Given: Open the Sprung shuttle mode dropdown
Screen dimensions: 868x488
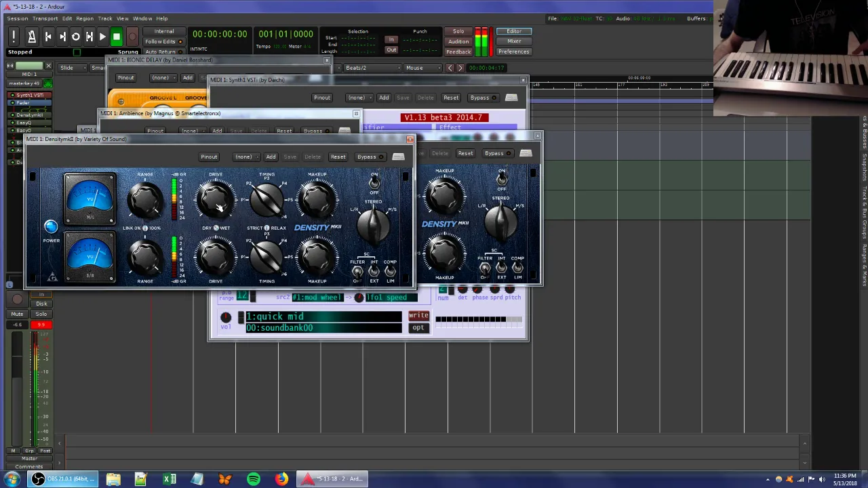Looking at the screenshot, I should point(127,52).
